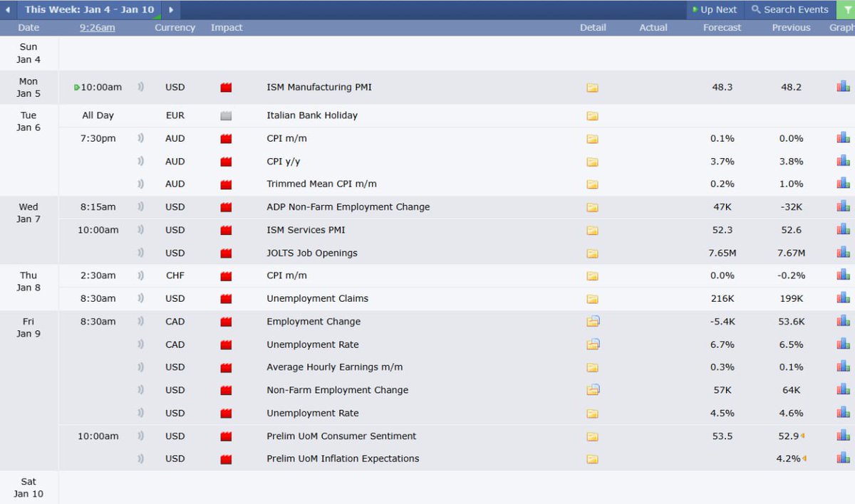The height and width of the screenshot is (504, 855).
Task: Toggle sound alert for AUD CPI m/m
Action: pos(140,138)
